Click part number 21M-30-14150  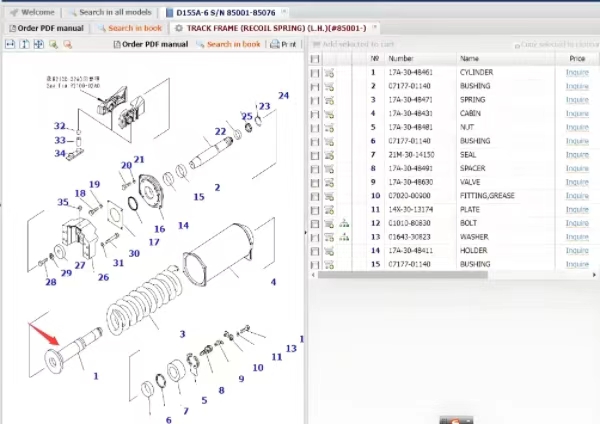tap(411, 155)
